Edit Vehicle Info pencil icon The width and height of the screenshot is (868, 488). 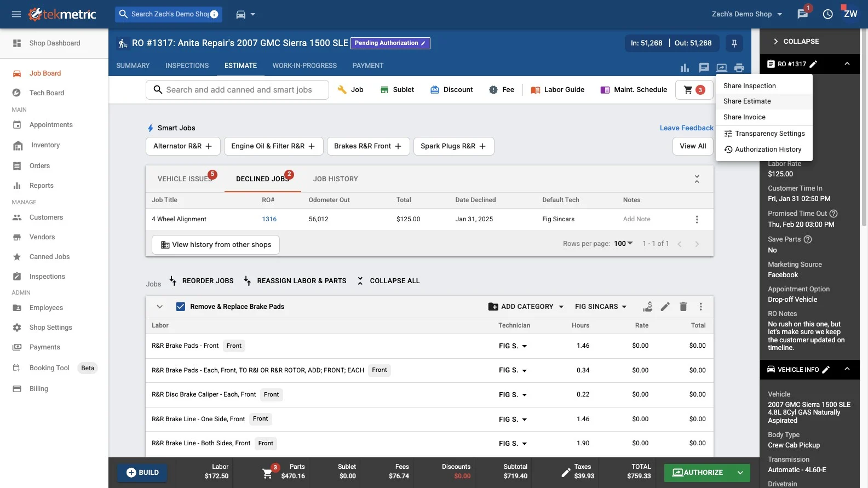[x=826, y=370]
